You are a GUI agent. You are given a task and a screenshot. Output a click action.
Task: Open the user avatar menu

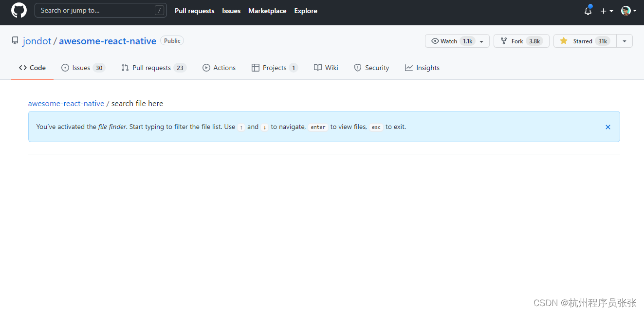click(x=629, y=11)
